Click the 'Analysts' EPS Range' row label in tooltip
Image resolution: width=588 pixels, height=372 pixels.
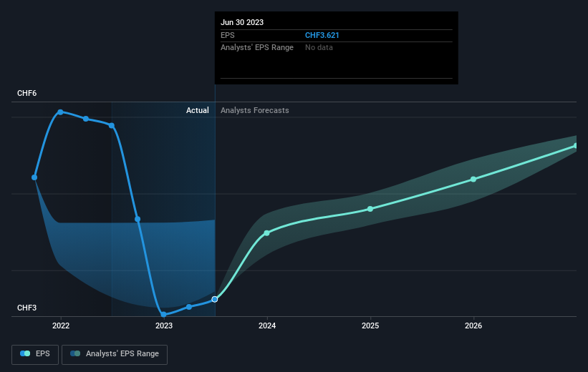click(257, 48)
